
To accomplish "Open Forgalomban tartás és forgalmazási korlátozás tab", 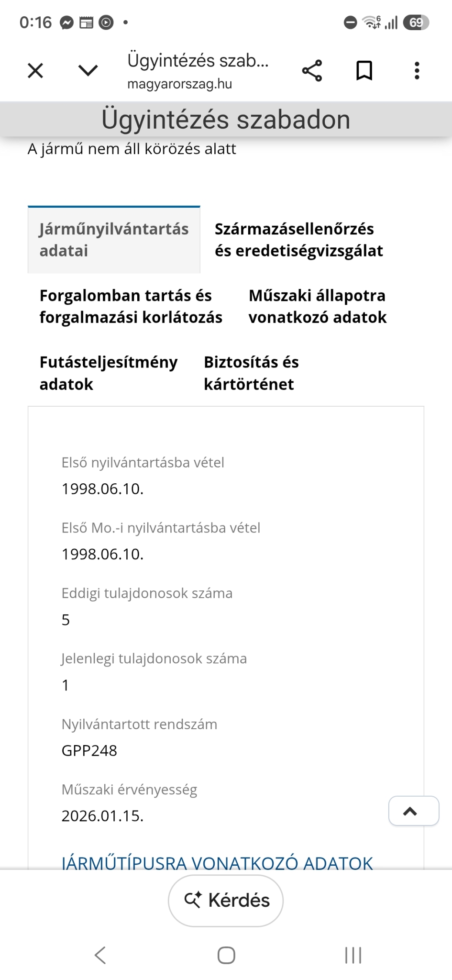I will pos(131,306).
